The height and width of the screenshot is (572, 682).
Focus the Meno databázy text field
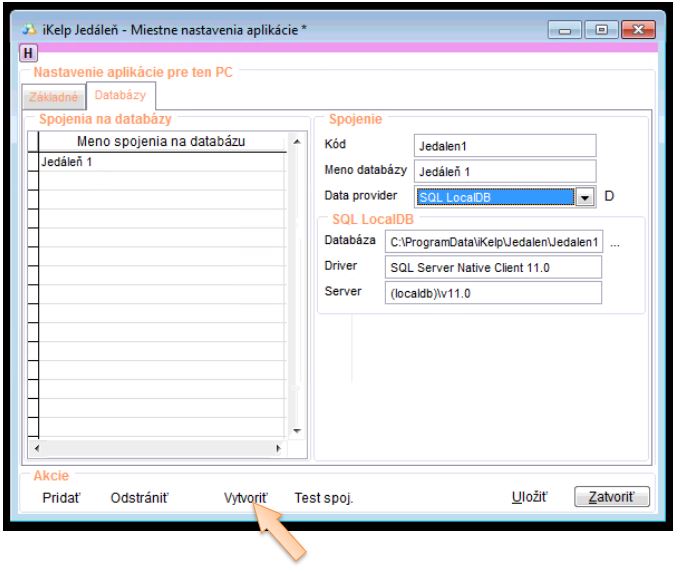[504, 171]
